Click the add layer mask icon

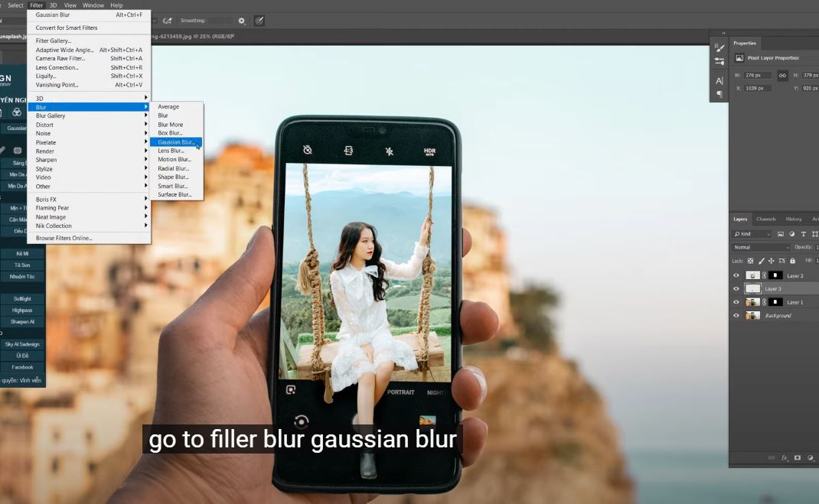pyautogui.click(x=797, y=457)
